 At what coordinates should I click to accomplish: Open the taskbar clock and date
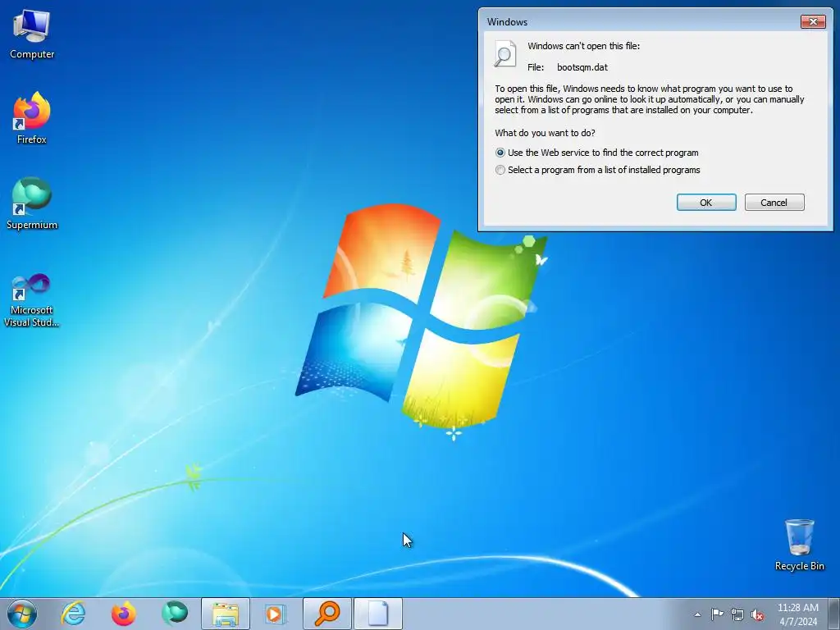797,614
